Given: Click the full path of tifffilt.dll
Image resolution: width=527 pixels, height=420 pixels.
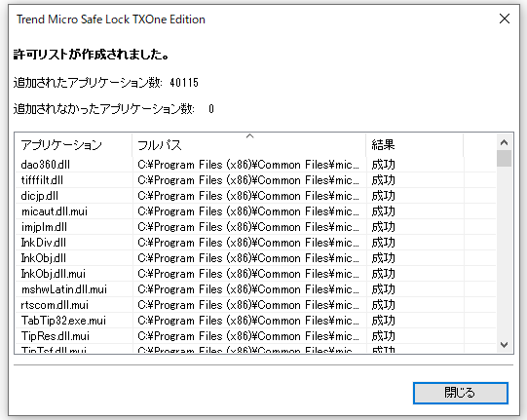Looking at the screenshot, I should [x=248, y=180].
